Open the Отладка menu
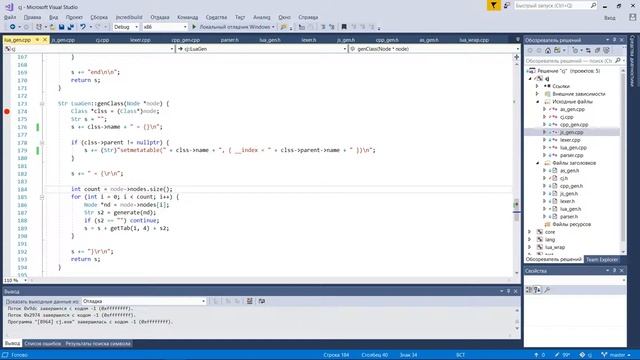The height and width of the screenshot is (360, 640). [x=160, y=17]
